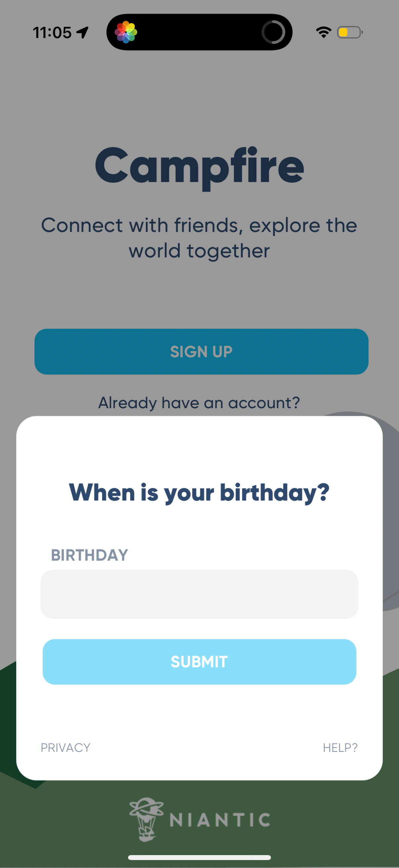Tap the battery indicator icon
The image size is (399, 868).
click(349, 32)
